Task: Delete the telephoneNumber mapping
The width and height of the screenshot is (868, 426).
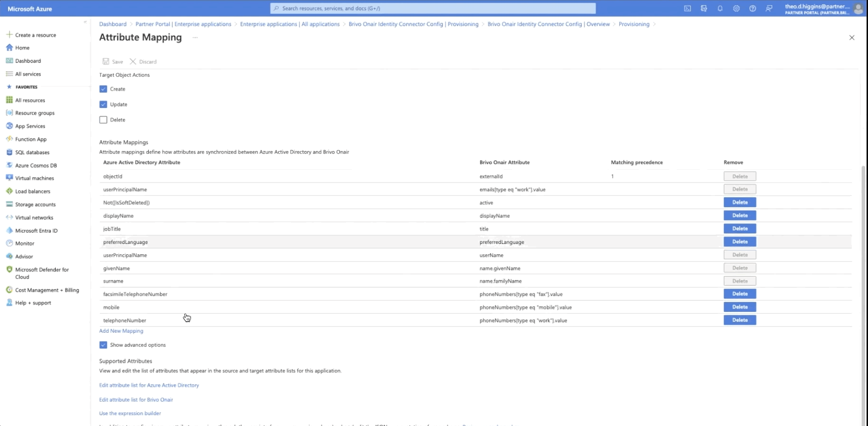Action: pos(740,320)
